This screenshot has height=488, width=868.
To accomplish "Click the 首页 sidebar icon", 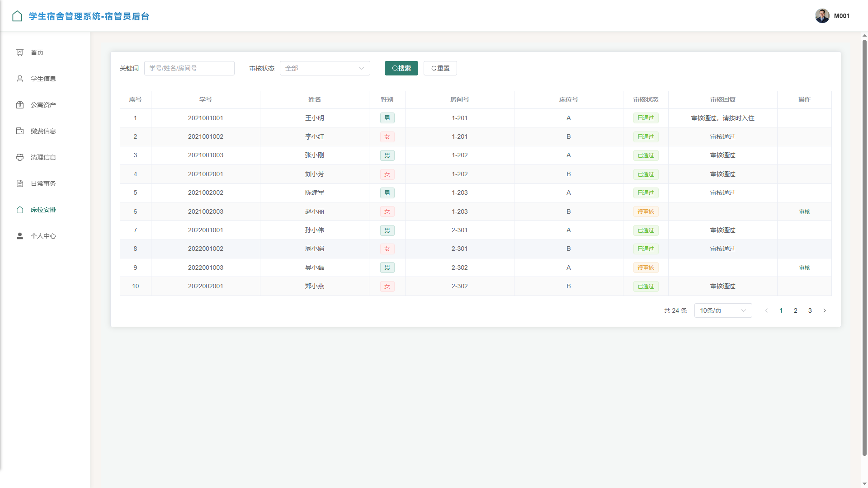I will [x=20, y=52].
